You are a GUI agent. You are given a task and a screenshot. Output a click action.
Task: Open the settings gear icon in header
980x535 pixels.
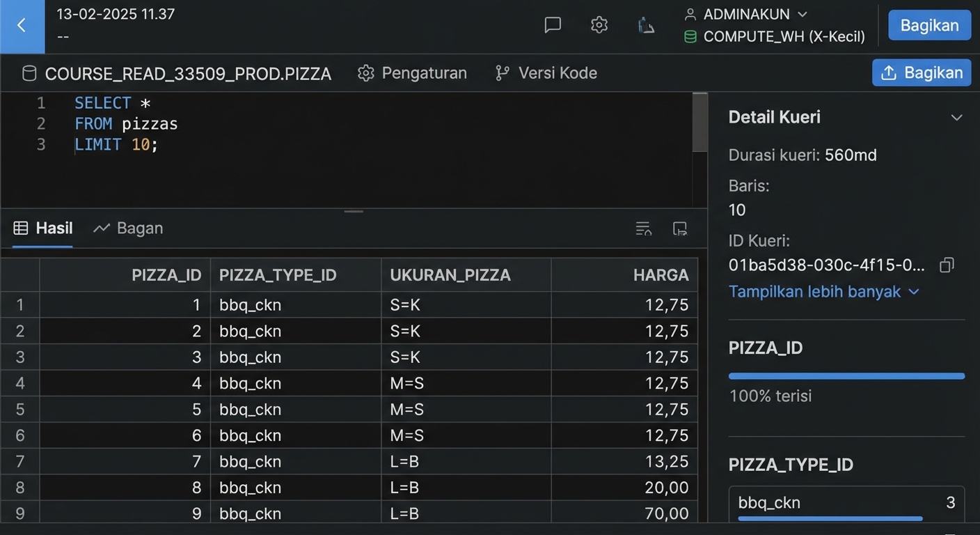(x=599, y=26)
